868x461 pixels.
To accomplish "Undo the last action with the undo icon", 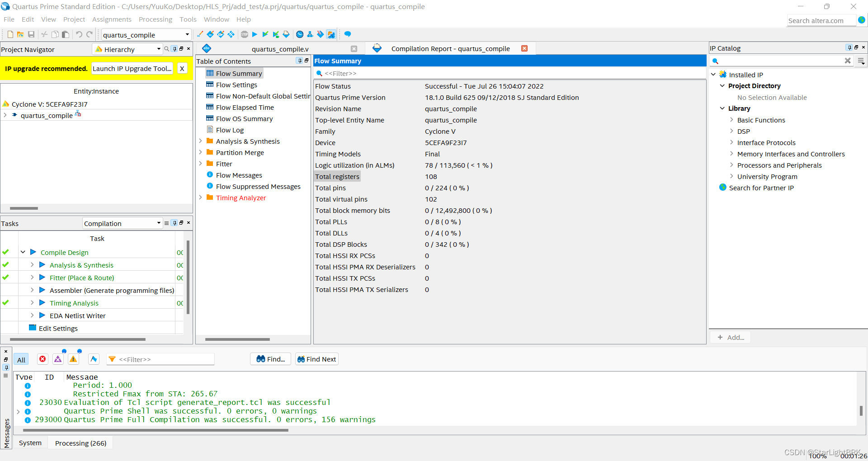I will tap(78, 34).
